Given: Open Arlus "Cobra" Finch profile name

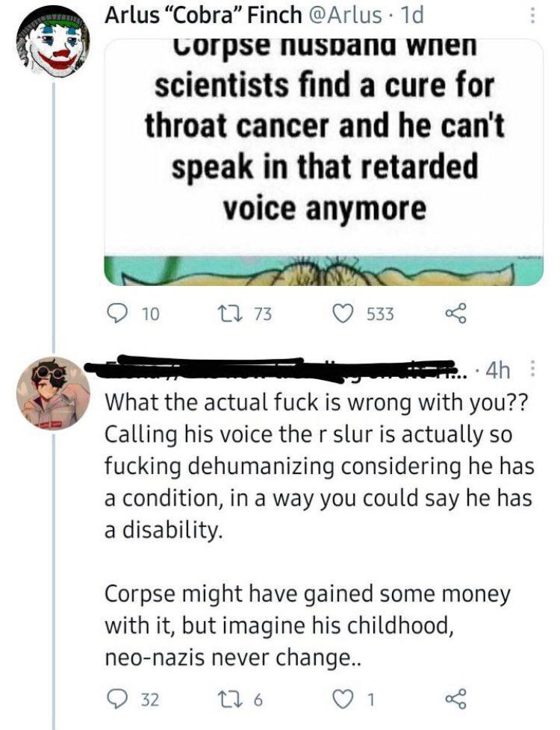Looking at the screenshot, I should 201,15.
